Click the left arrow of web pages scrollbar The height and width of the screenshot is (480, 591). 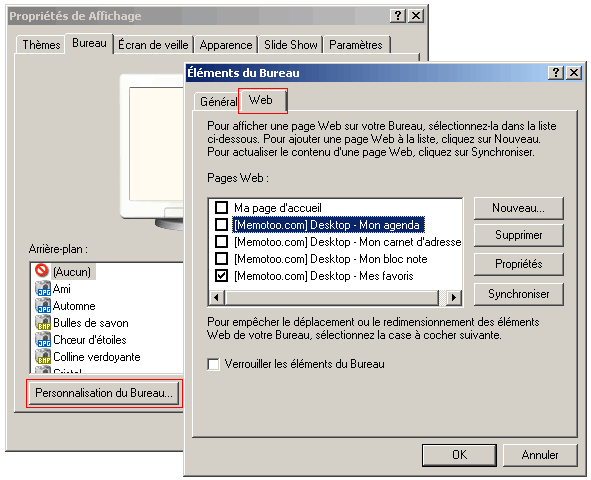tap(217, 298)
